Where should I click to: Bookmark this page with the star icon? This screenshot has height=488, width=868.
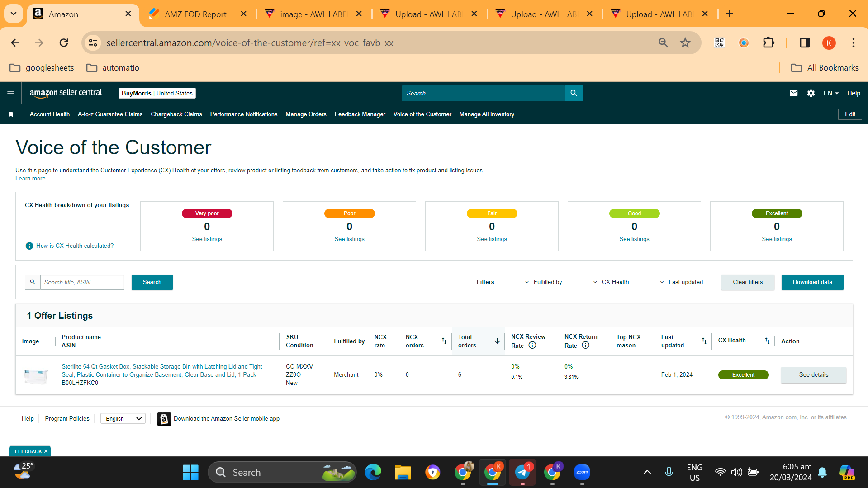click(685, 43)
